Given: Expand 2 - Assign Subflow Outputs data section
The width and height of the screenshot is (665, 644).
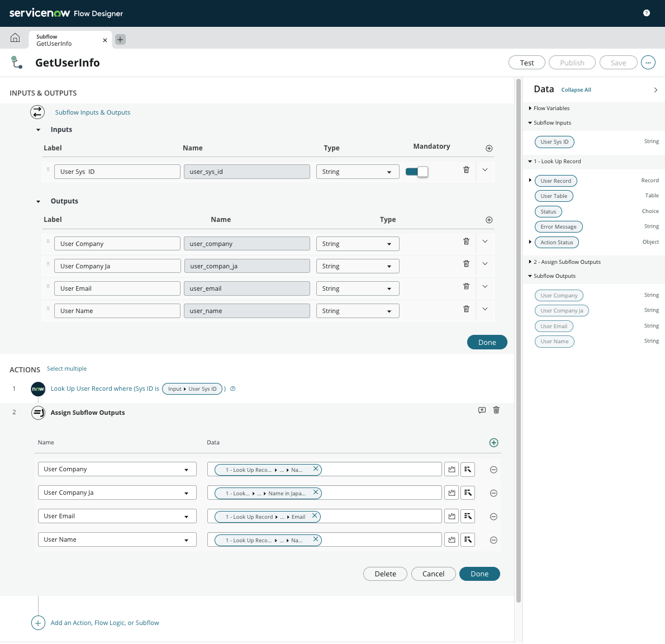Looking at the screenshot, I should click(x=530, y=262).
